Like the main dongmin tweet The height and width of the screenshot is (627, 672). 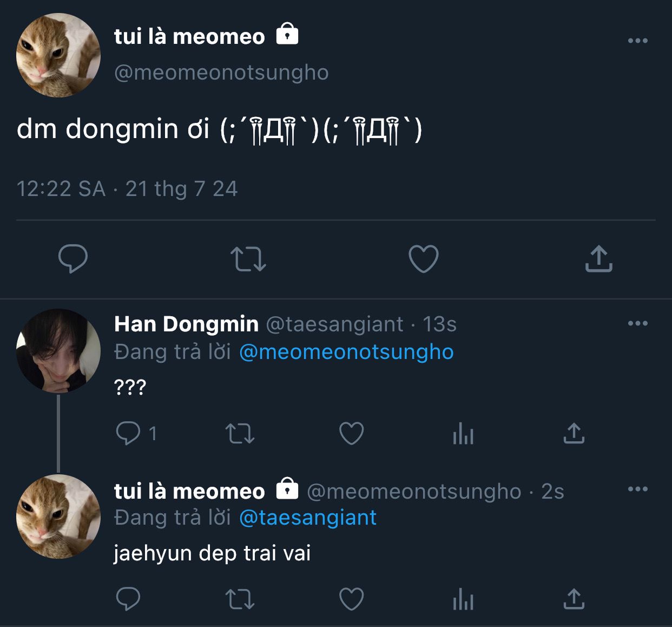click(423, 258)
